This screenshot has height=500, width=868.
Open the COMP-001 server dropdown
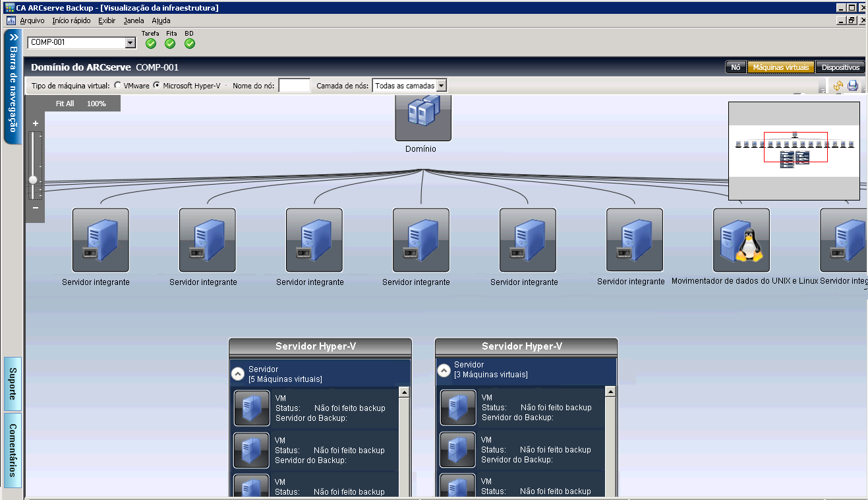coord(130,43)
